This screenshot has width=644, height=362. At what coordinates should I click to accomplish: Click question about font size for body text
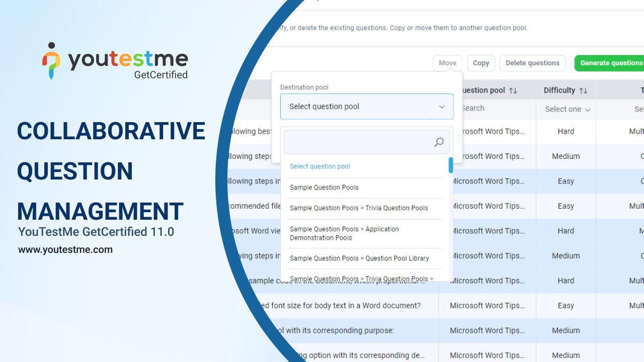[x=341, y=306]
